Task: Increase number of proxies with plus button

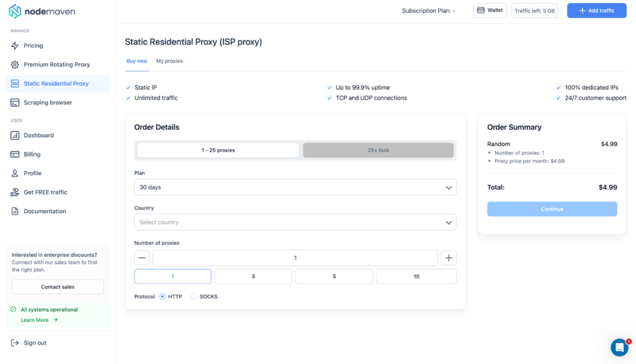Action: (x=448, y=258)
